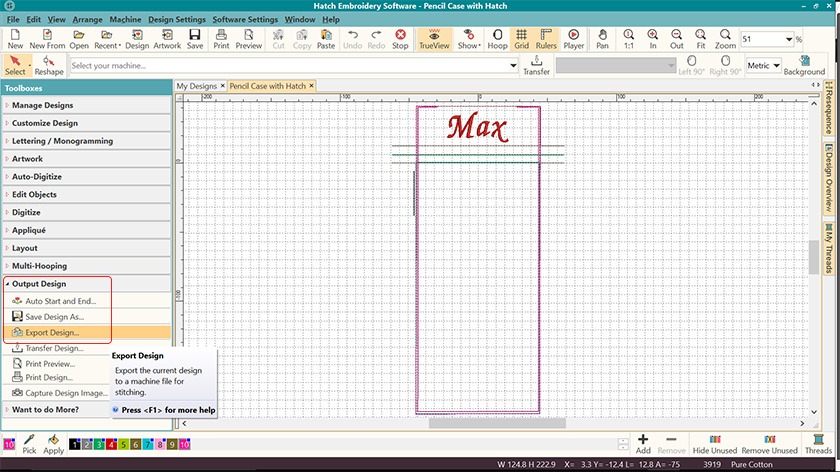
Task: Toggle the Grid display
Action: click(521, 38)
